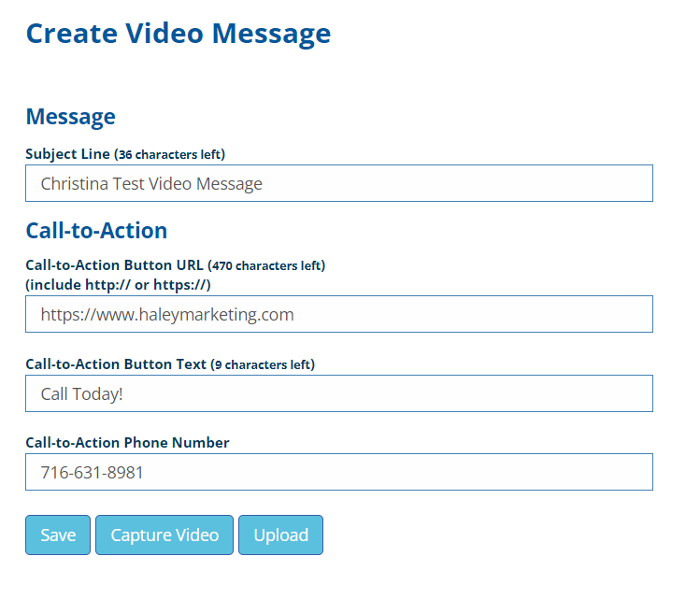Click the Save button
The width and height of the screenshot is (700, 599).
point(58,535)
